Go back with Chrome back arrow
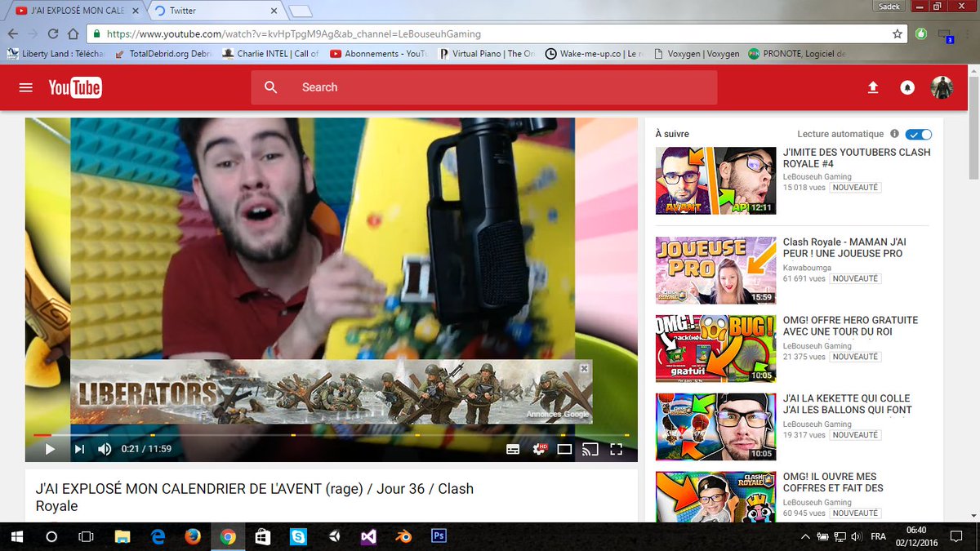The height and width of the screenshot is (551, 980). [x=12, y=34]
